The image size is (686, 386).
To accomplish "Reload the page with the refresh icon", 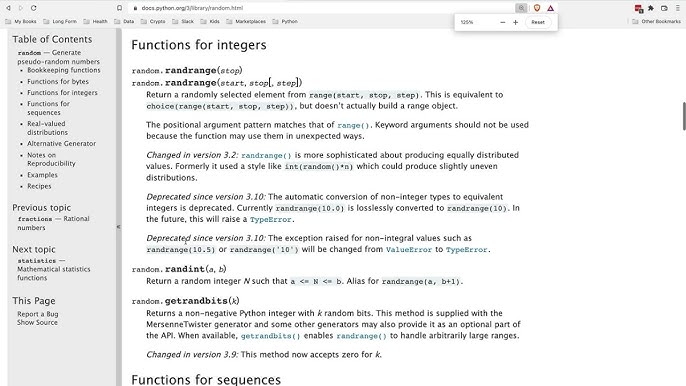I will [34, 8].
